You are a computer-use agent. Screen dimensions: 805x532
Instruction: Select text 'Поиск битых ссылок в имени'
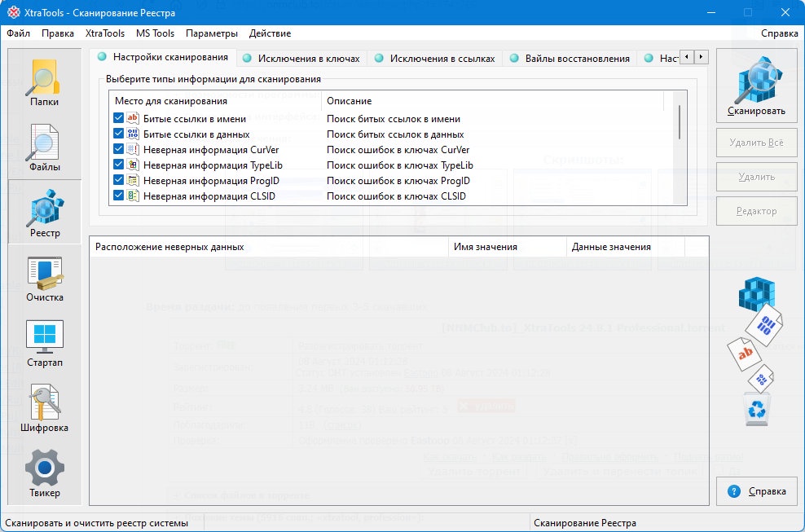[x=394, y=119]
